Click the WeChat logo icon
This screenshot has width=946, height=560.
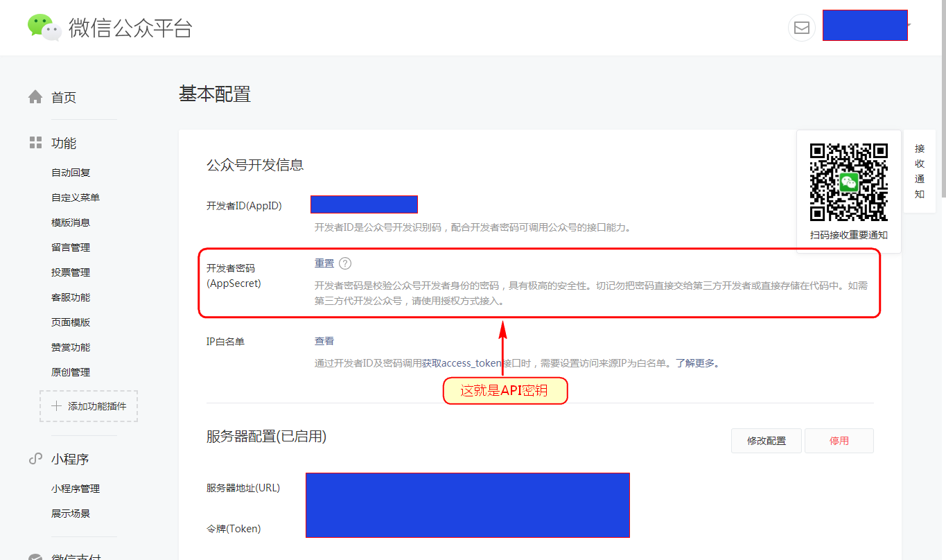pyautogui.click(x=44, y=27)
